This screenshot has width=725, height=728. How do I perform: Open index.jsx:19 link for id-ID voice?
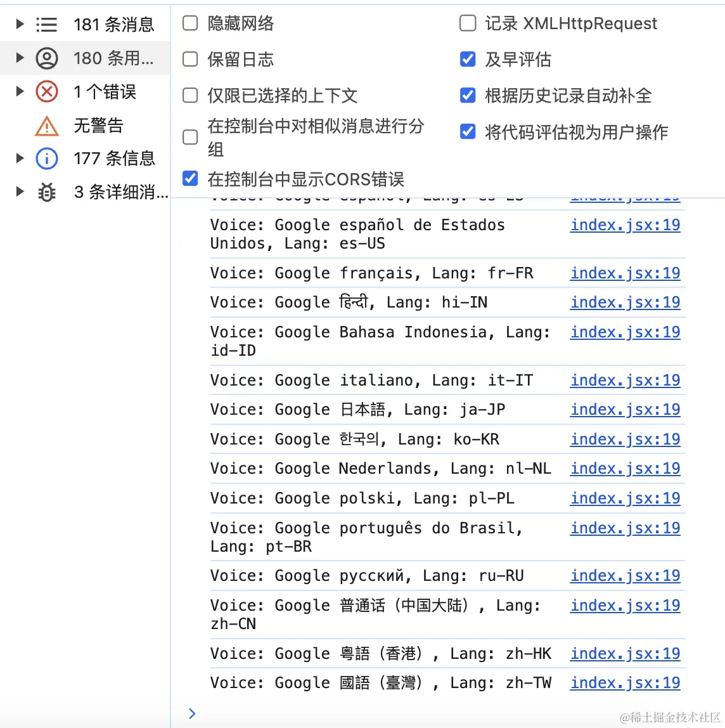coord(626,332)
